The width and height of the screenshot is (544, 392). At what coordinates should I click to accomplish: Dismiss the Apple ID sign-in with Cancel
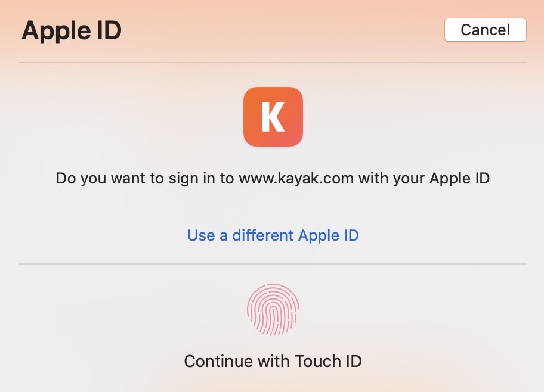point(485,29)
